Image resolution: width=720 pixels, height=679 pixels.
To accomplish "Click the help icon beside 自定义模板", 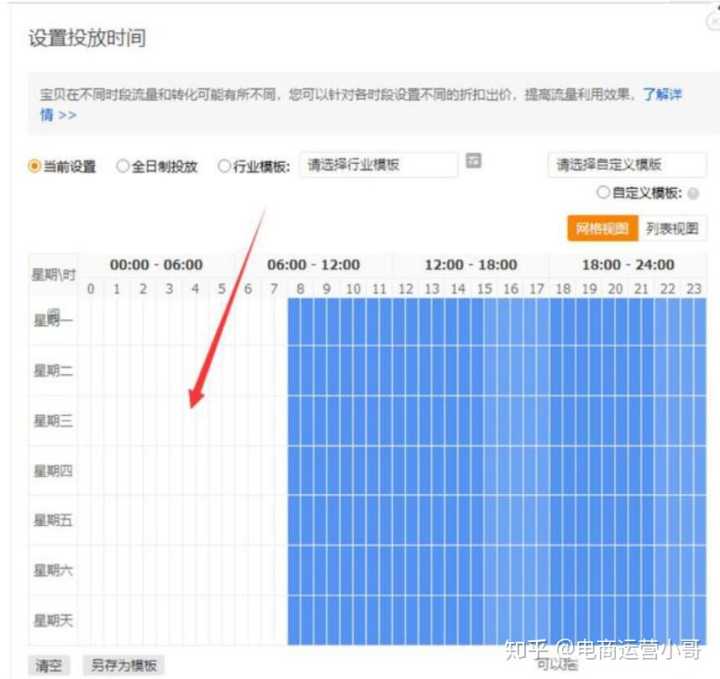I will 693,193.
